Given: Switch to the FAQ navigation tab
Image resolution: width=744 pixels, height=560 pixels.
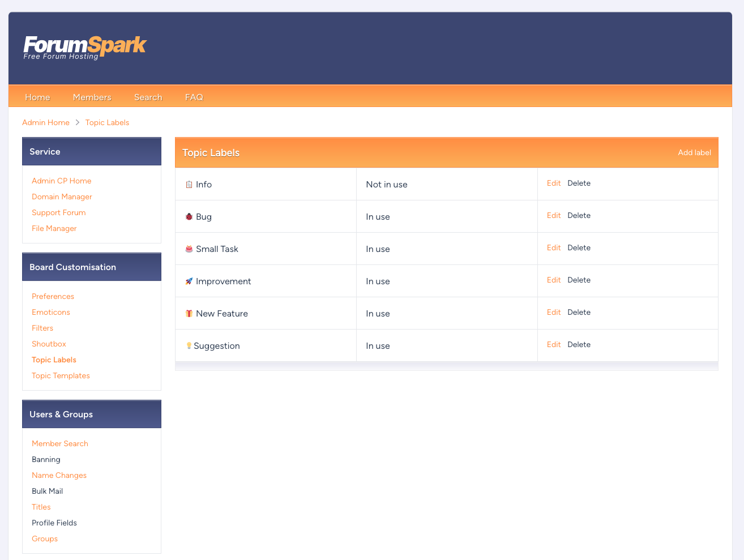Looking at the screenshot, I should coord(194,97).
